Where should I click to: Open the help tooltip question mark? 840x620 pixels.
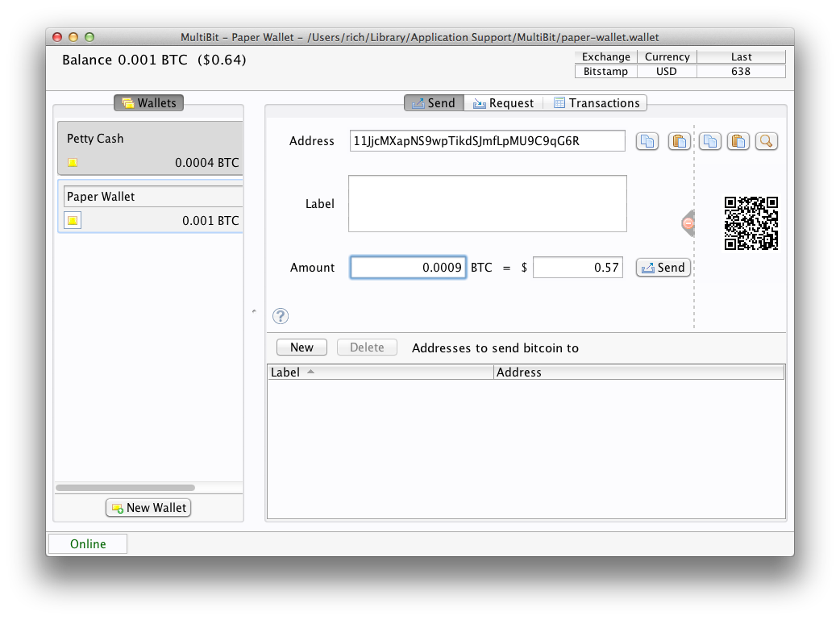[280, 316]
